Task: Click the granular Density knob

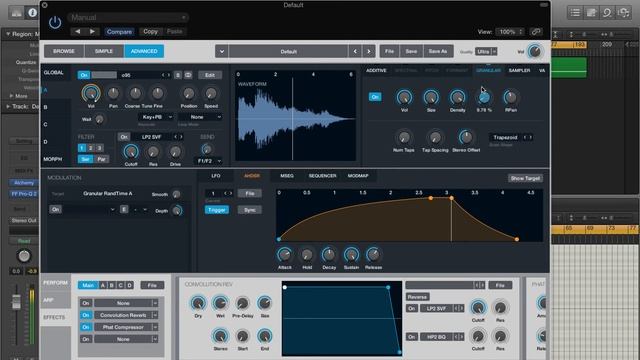Action: point(457,98)
